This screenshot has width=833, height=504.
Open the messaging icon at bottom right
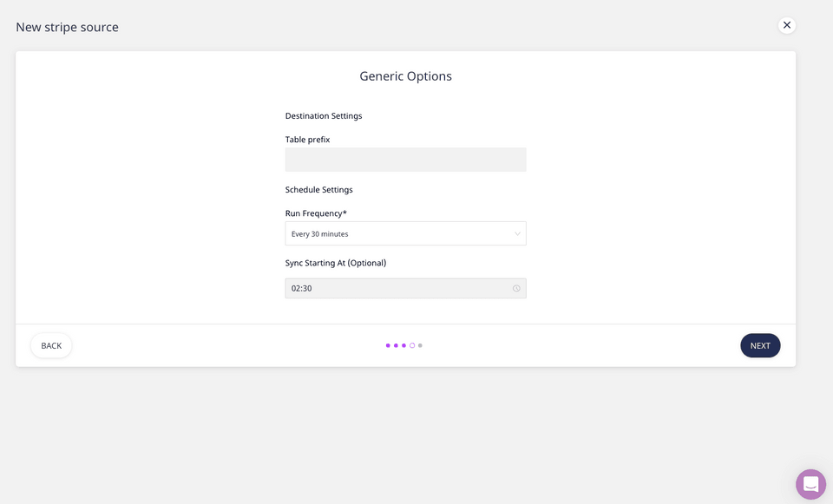pos(810,483)
